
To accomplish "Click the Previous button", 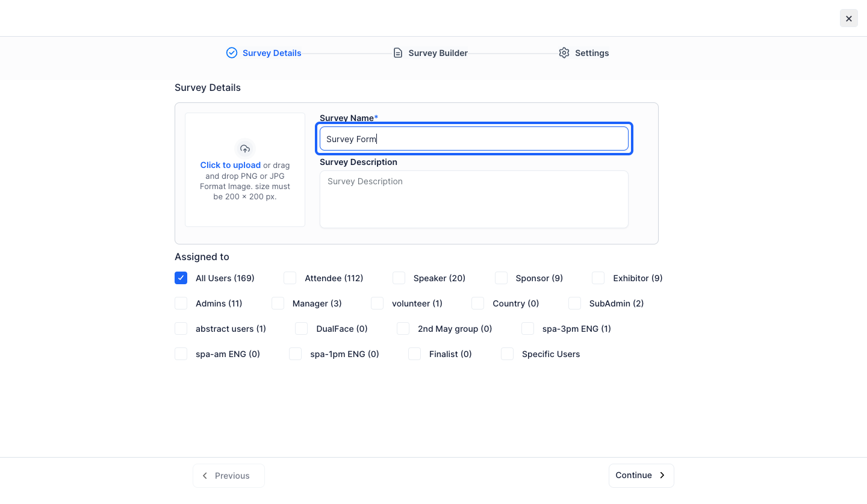I will [229, 476].
